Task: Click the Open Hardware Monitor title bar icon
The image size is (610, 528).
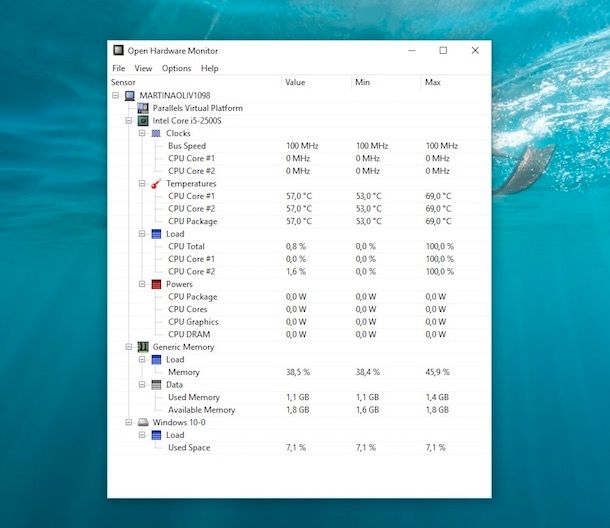Action: point(118,50)
